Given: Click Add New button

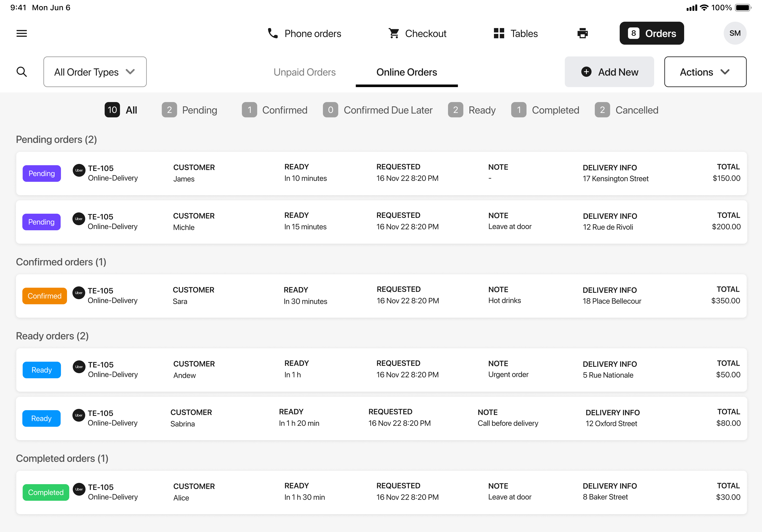Looking at the screenshot, I should click(x=609, y=72).
